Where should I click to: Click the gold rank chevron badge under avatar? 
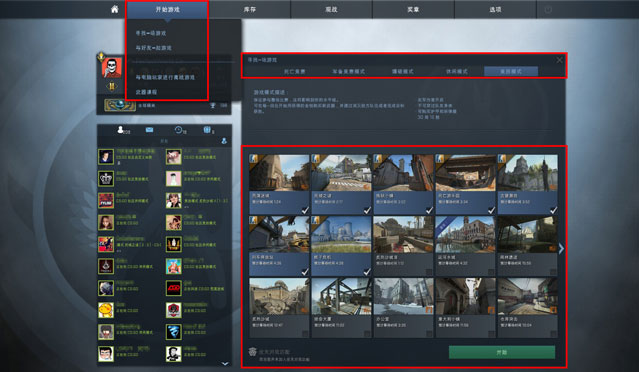pyautogui.click(x=111, y=86)
